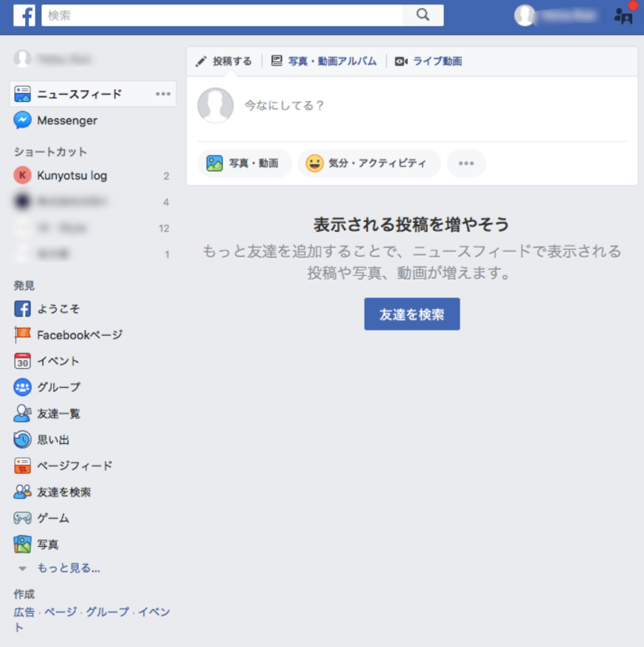Click the album icon in composer
Screen dimensions: 644x647
coord(277,61)
